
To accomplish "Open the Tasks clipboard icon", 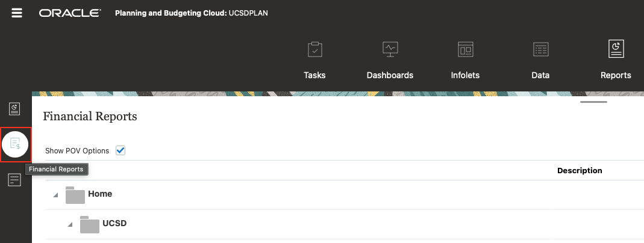I will (314, 50).
